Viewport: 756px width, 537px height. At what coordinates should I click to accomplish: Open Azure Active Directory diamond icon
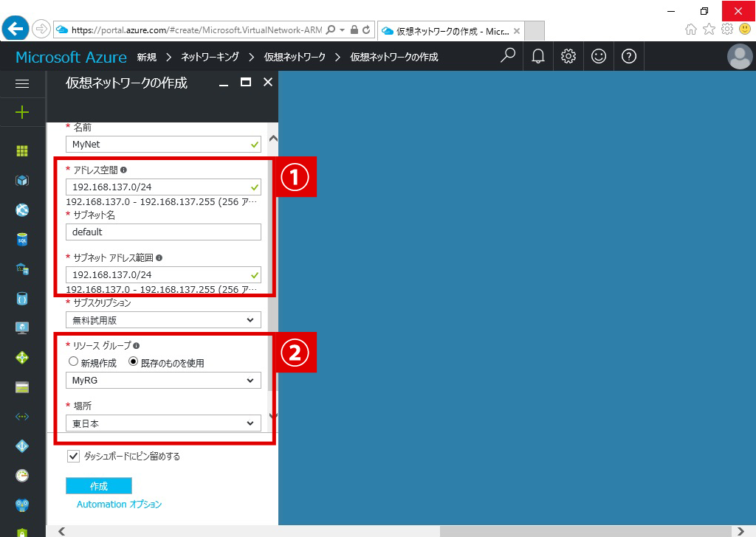(x=22, y=446)
